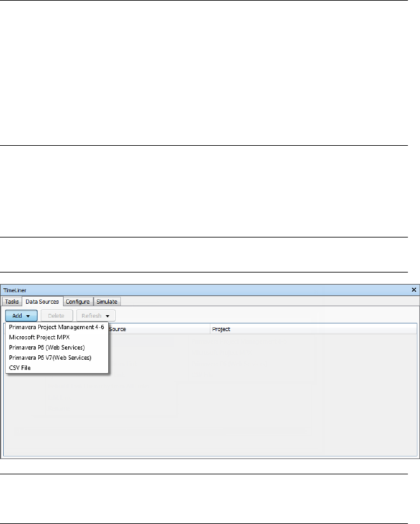
Task: Select the Data Sources tab
Action: click(42, 301)
